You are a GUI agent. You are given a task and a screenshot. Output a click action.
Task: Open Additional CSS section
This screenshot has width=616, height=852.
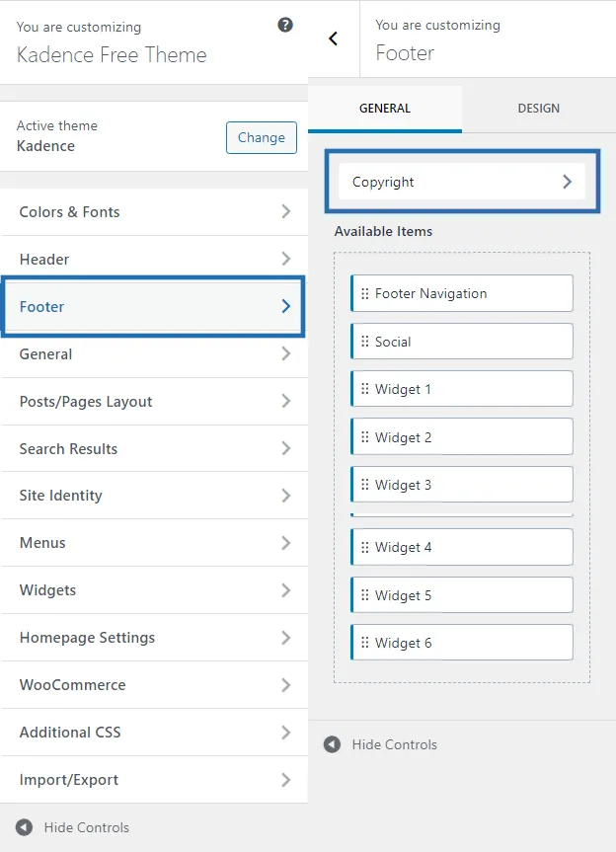click(x=153, y=733)
